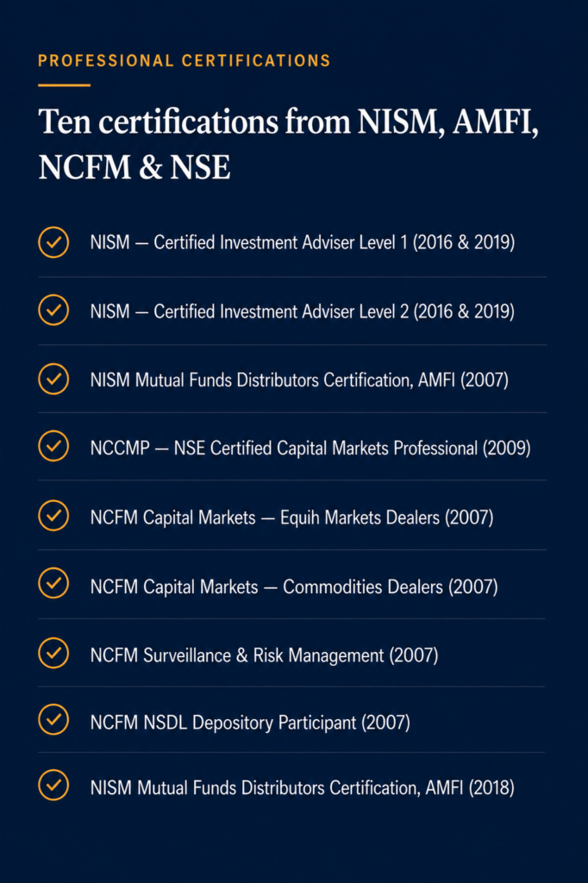
Task: Open NISM Certified Investment Adviser Level 2 text
Action: pos(303,311)
